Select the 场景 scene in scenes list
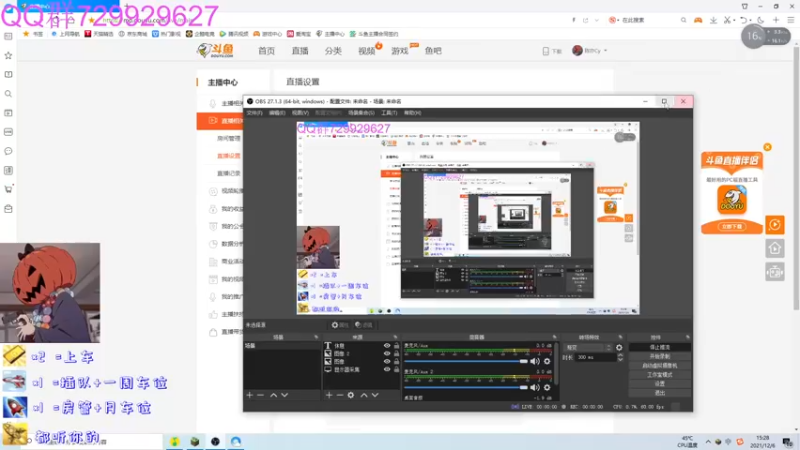The image size is (800, 450). pyautogui.click(x=282, y=346)
